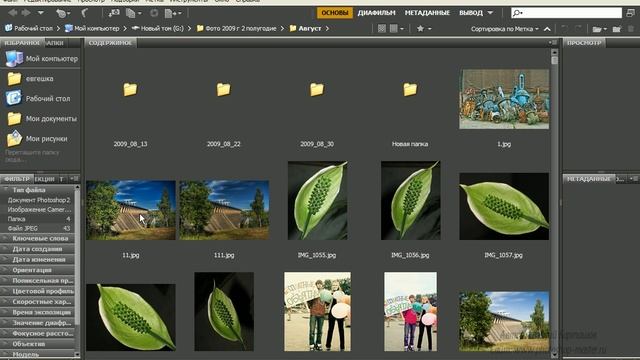Switch to ВЫВОД workspace
This screenshot has width=640, height=360.
click(x=471, y=13)
